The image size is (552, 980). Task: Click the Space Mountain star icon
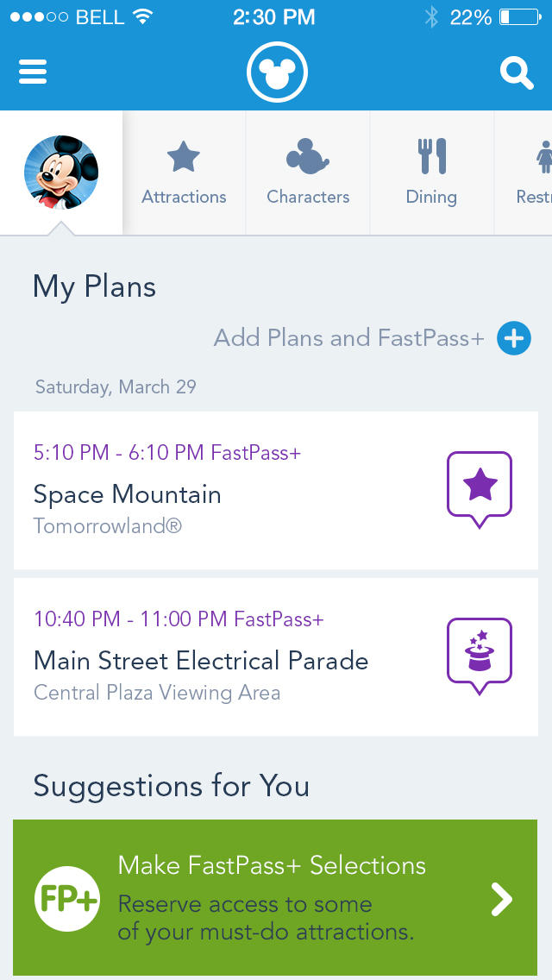(480, 487)
